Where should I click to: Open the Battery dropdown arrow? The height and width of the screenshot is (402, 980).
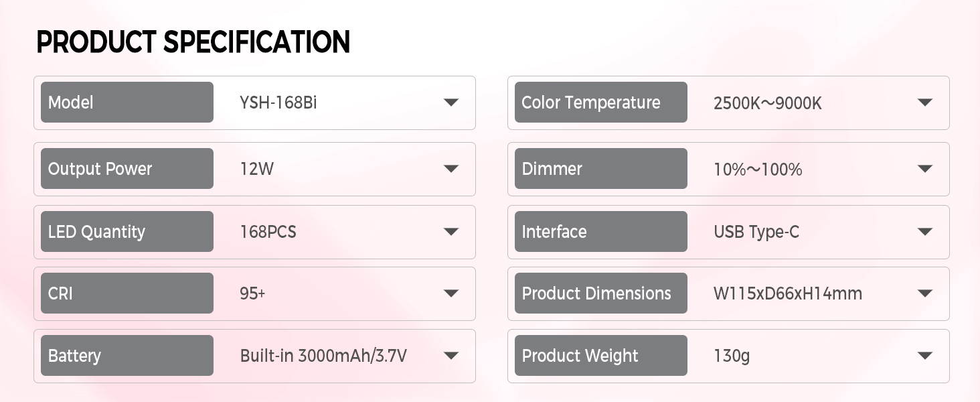click(451, 356)
